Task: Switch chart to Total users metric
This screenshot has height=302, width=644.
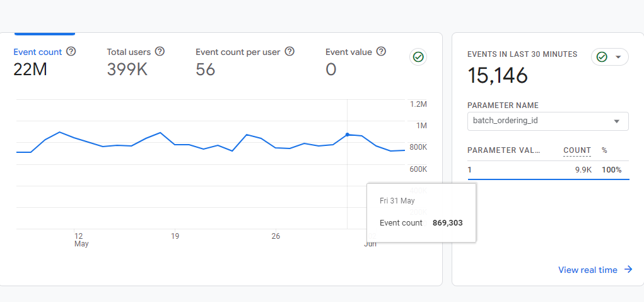Action: tap(130, 52)
